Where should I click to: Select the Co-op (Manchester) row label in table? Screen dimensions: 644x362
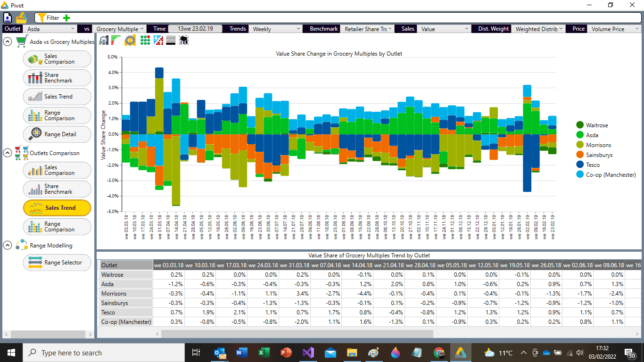126,322
